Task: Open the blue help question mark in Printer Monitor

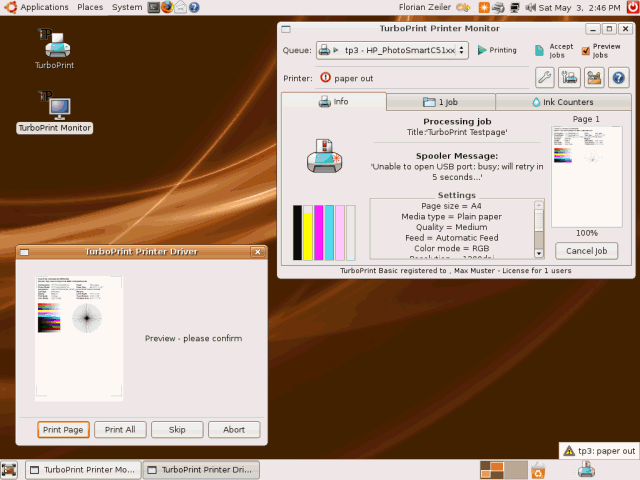Action: [x=619, y=78]
